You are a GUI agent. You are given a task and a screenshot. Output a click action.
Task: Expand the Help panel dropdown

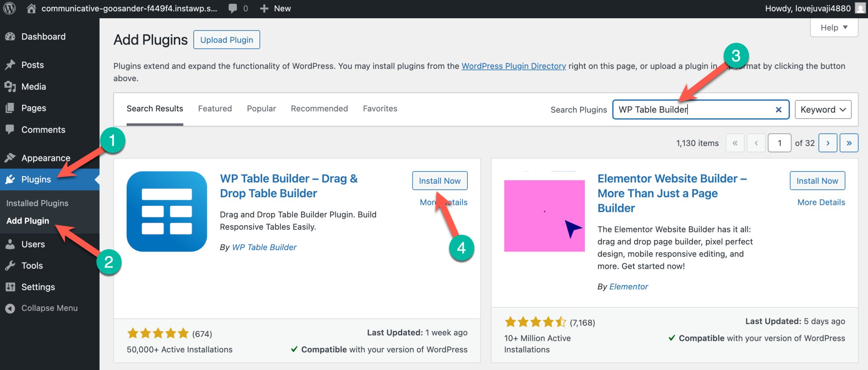[x=834, y=28]
